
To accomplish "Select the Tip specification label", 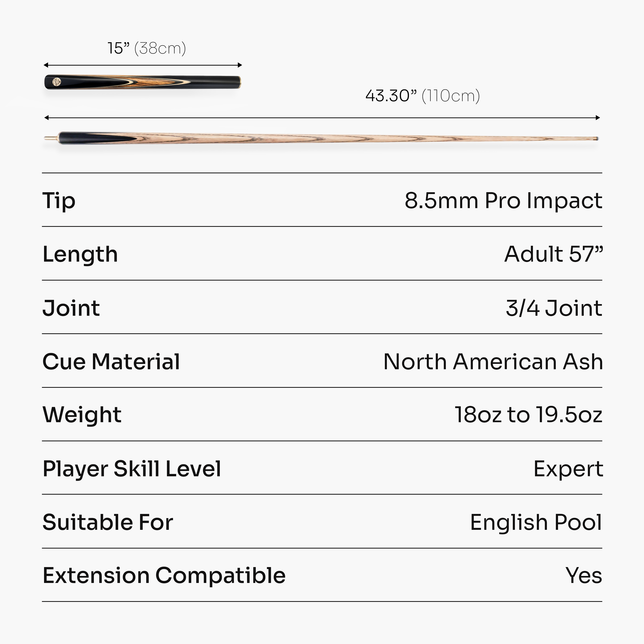I will 59,201.
